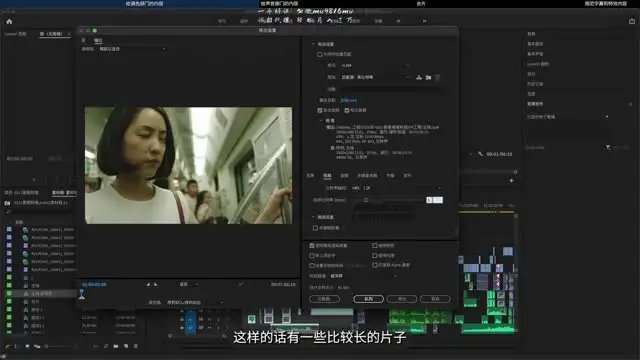
Task: Switch Project panel to freeform view
Action: [x=37, y=346]
